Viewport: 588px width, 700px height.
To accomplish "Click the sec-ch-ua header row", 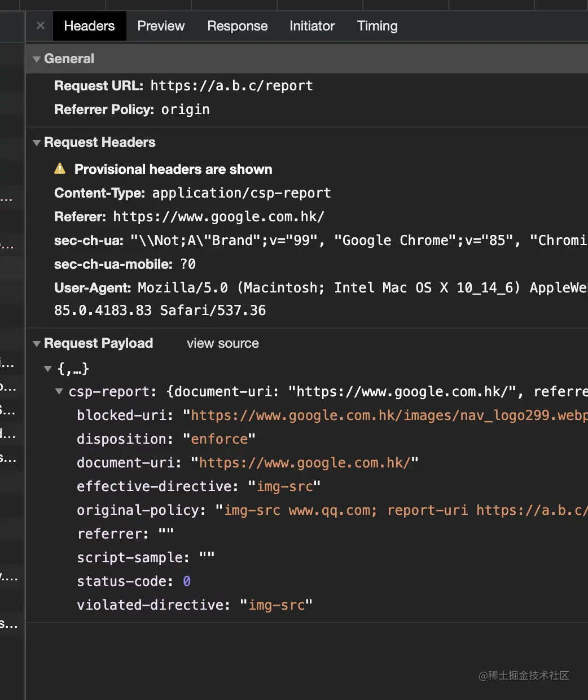I will (321, 240).
